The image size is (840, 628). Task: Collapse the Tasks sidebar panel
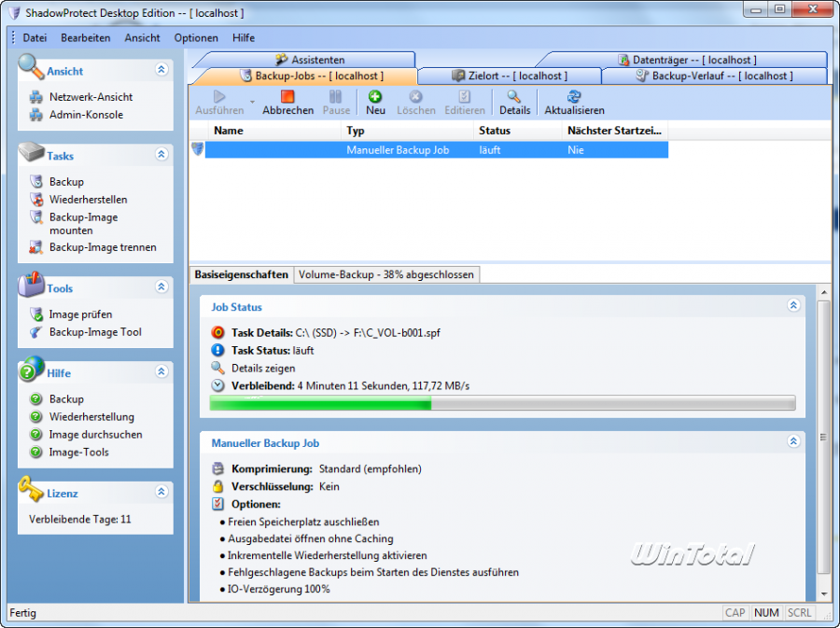(161, 154)
